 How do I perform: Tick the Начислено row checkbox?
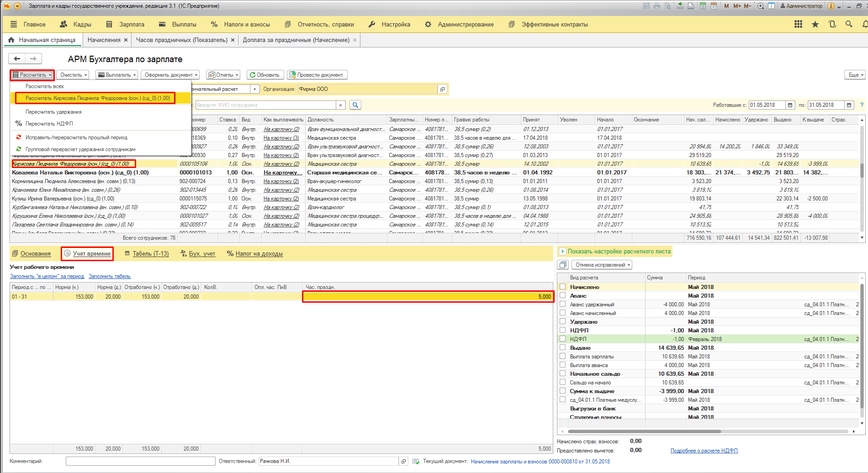click(563, 287)
